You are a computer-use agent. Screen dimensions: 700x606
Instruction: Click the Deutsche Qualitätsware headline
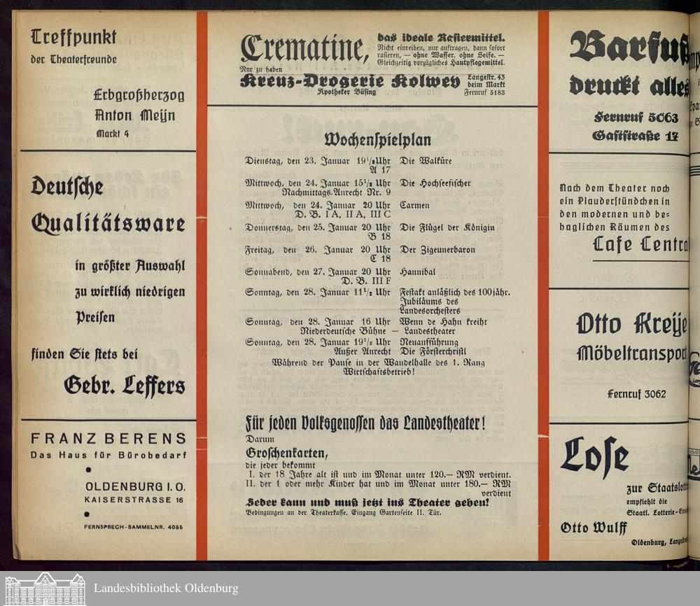click(x=108, y=206)
